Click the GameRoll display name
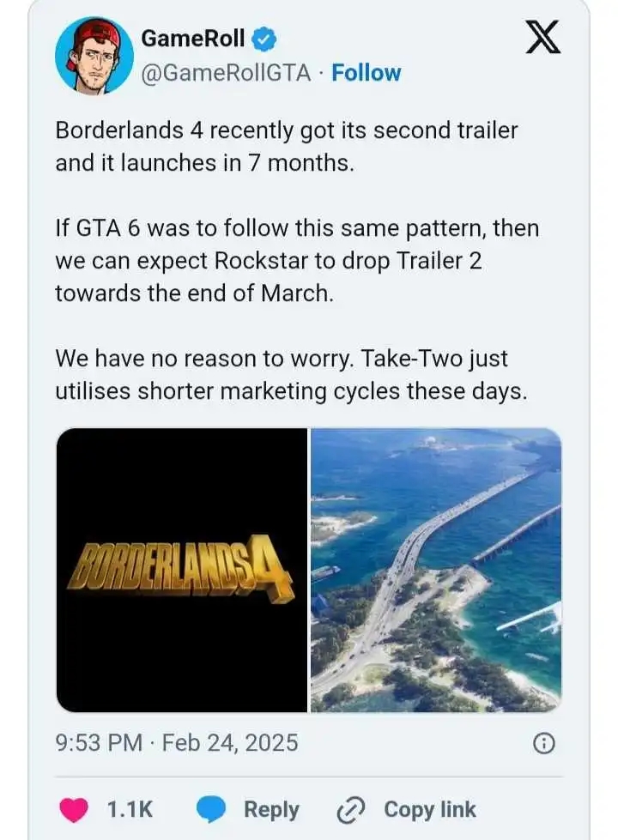Image resolution: width=618 pixels, height=840 pixels. click(x=193, y=39)
